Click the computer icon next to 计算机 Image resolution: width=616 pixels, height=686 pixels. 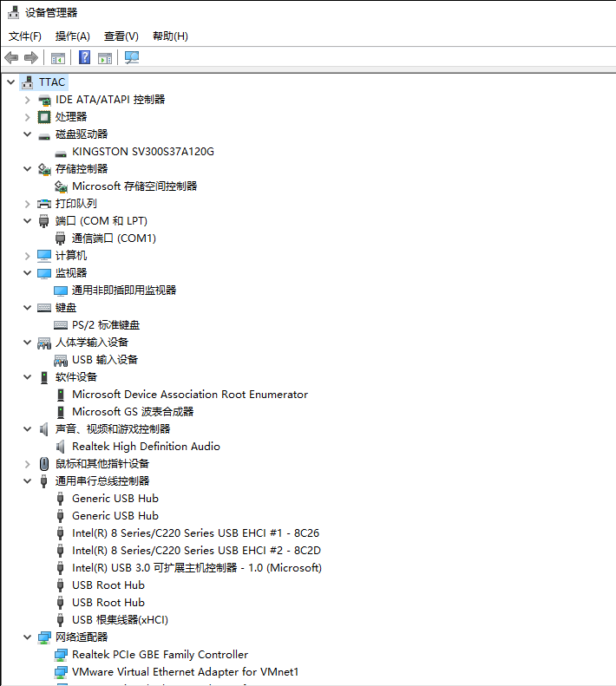(x=44, y=256)
